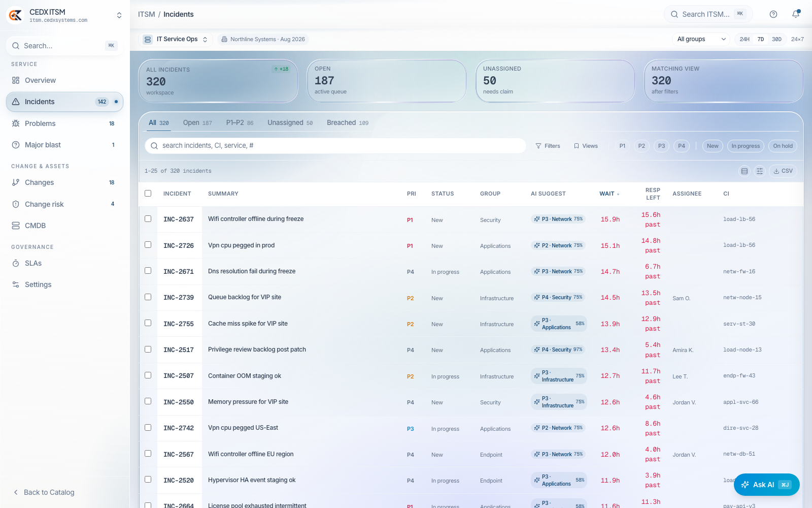Click the Changes branch icon
812x508 pixels.
click(16, 182)
